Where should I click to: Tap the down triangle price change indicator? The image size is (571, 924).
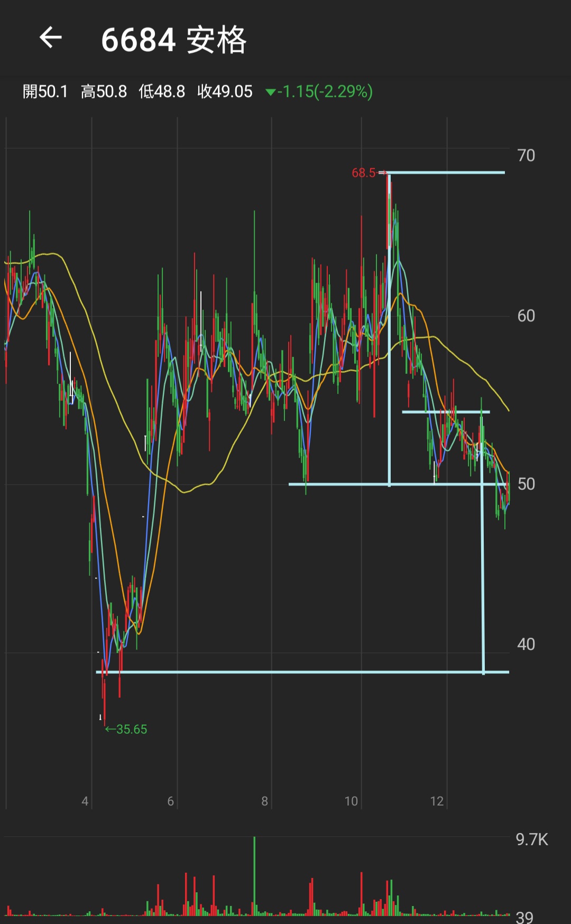pyautogui.click(x=270, y=93)
